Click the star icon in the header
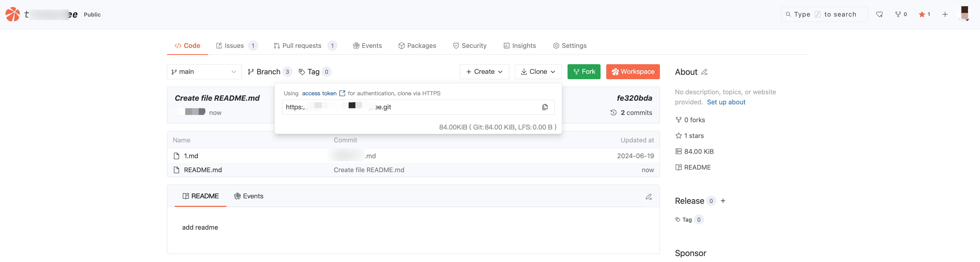This screenshot has width=980, height=262. (x=922, y=14)
